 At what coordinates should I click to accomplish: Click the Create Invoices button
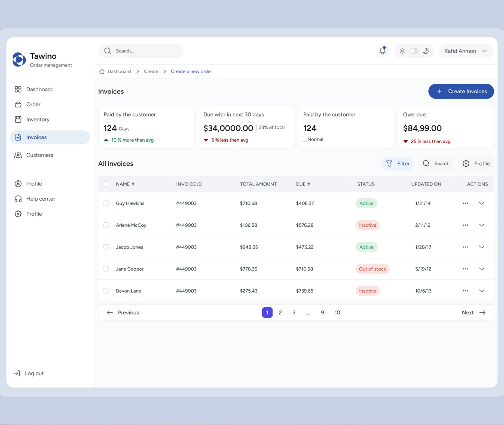[x=461, y=91]
